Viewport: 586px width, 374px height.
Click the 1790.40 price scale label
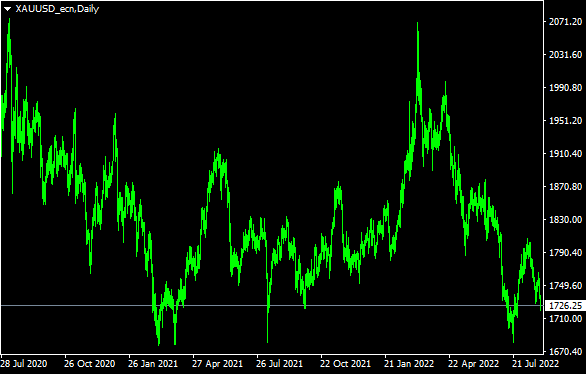pos(565,253)
